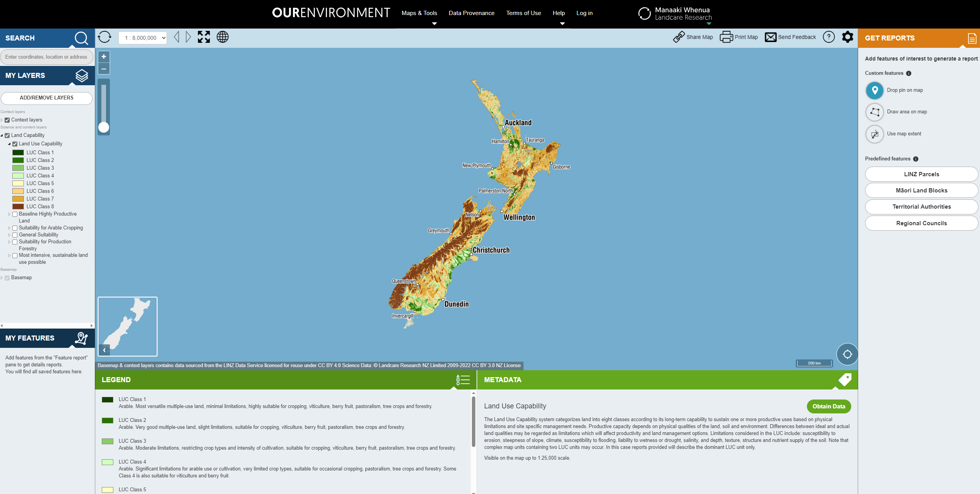980x494 pixels.
Task: Click the locate me crosshair button
Action: click(847, 354)
